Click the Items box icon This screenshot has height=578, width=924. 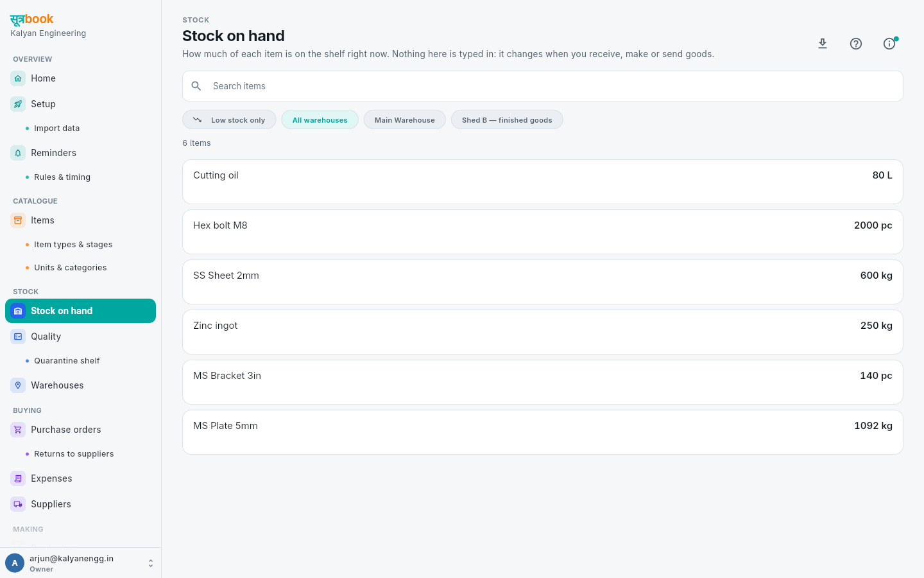[x=18, y=220]
